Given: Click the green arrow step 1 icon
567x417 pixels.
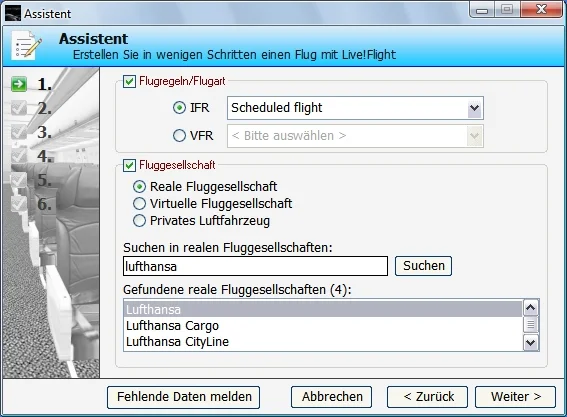Looking at the screenshot, I should coord(18,84).
